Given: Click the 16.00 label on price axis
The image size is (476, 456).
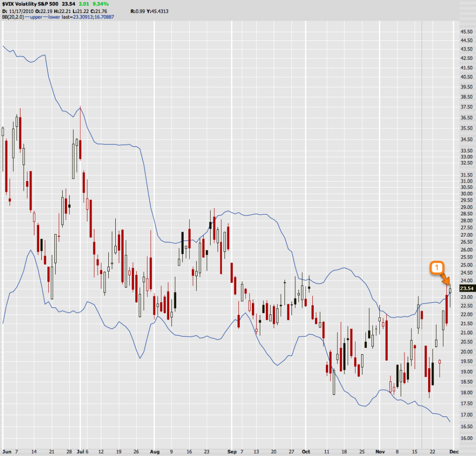Looking at the screenshot, I should (465, 438).
